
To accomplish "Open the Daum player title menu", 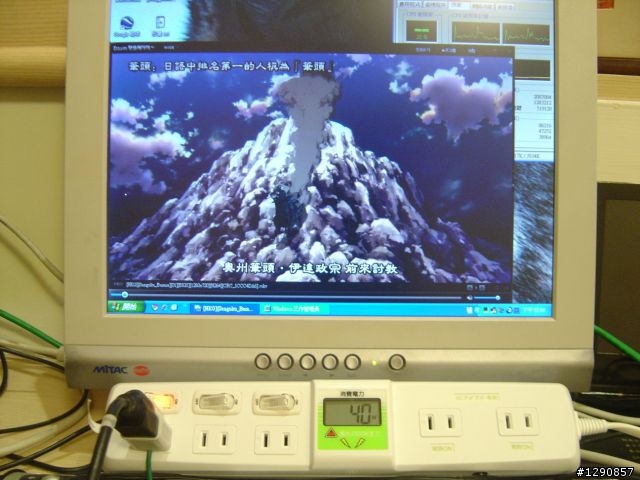I will coord(134,47).
